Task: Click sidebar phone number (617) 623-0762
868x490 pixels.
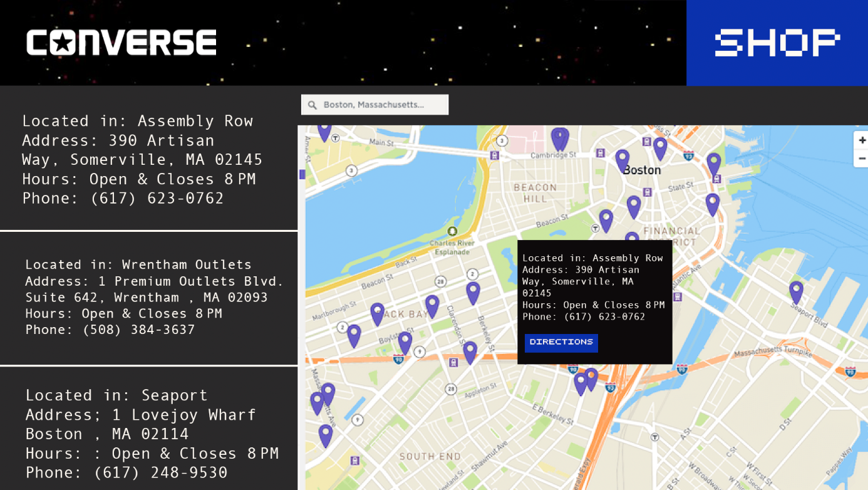Action: click(157, 199)
